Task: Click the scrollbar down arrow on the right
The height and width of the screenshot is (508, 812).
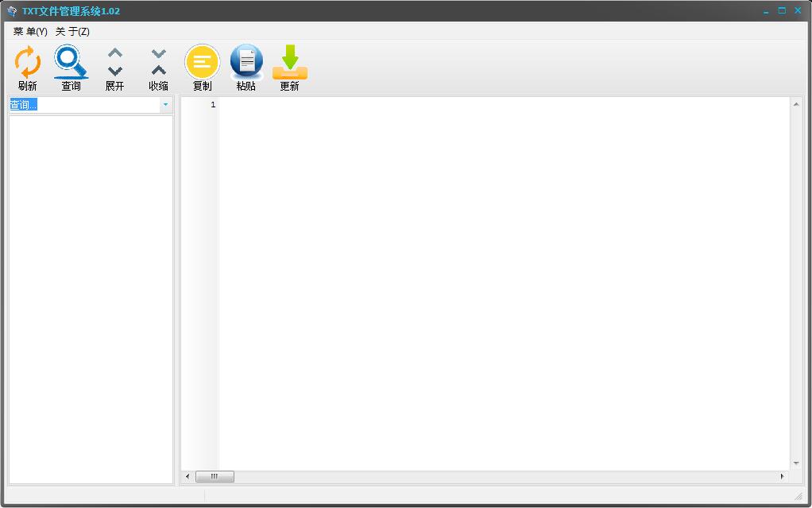Action: point(795,463)
